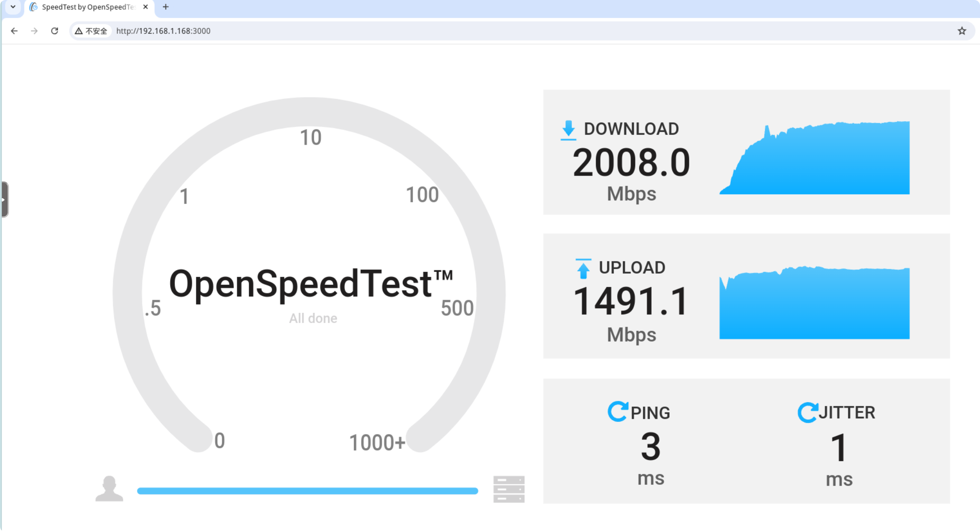
Task: Click the ping refresh icon
Action: pyautogui.click(x=618, y=411)
